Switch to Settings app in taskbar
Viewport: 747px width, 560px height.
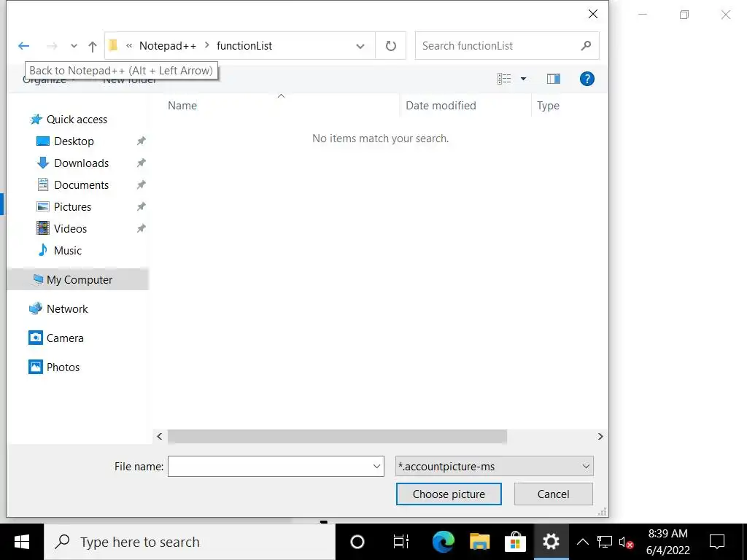coord(551,542)
